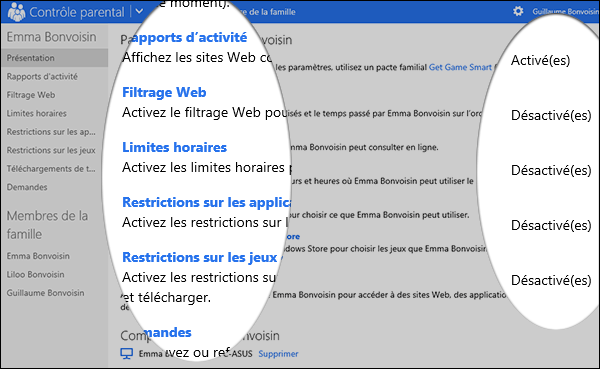This screenshot has height=369, width=600.
Task: Open Téléchargements de t... sidebar item
Action: pos(51,168)
